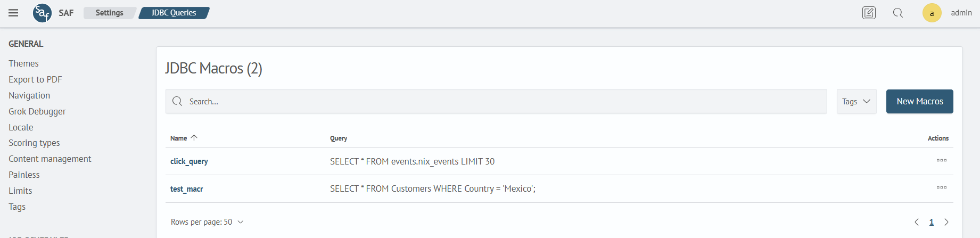Go to Settings breadcrumb

click(x=109, y=13)
